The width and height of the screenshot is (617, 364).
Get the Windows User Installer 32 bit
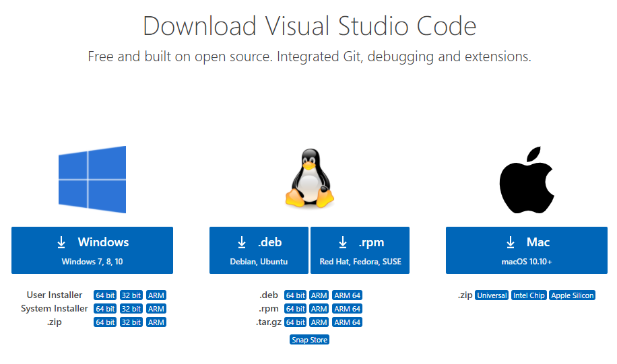tap(131, 295)
